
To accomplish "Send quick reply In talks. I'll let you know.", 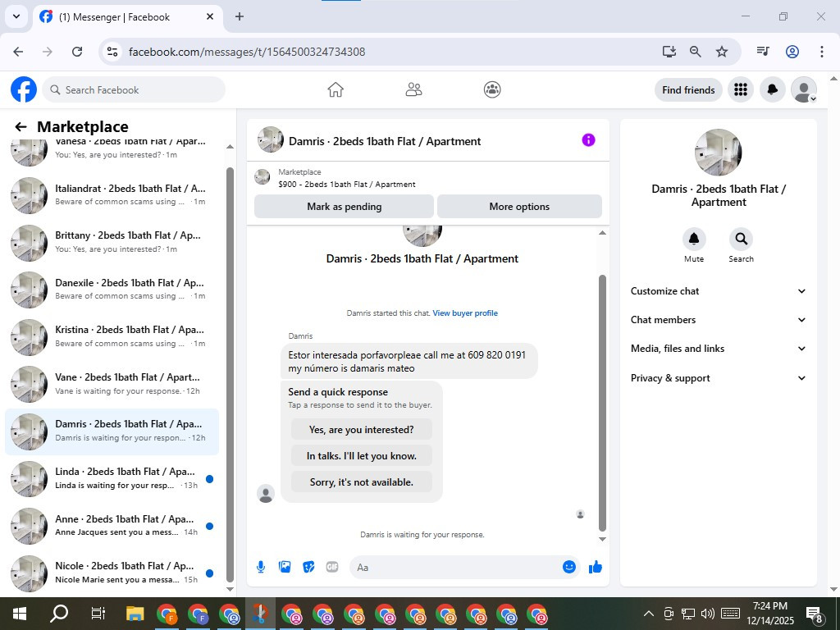I will tap(362, 456).
